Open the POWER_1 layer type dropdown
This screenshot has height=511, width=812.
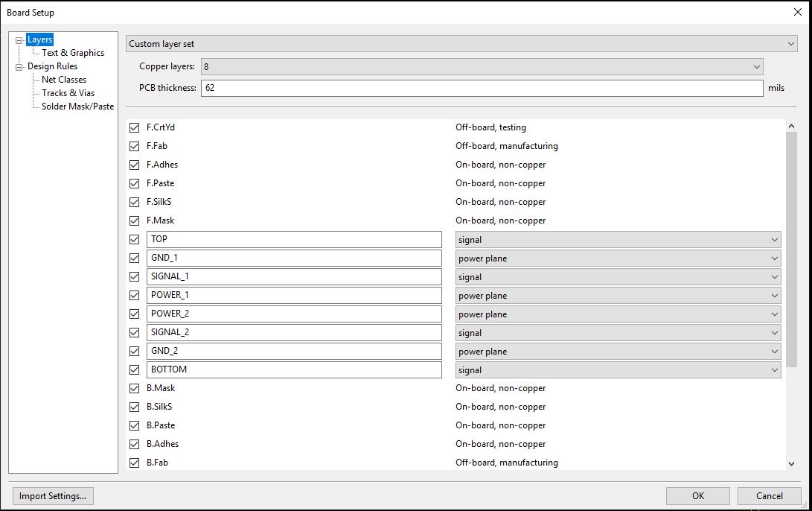coord(618,296)
